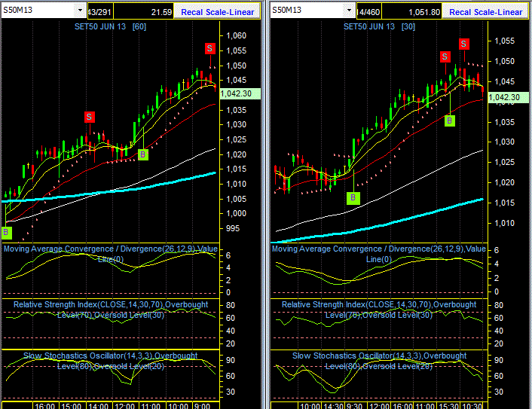Open the S50M13 symbol dropdown in left chart
The width and height of the screenshot is (532, 409).
click(80, 11)
